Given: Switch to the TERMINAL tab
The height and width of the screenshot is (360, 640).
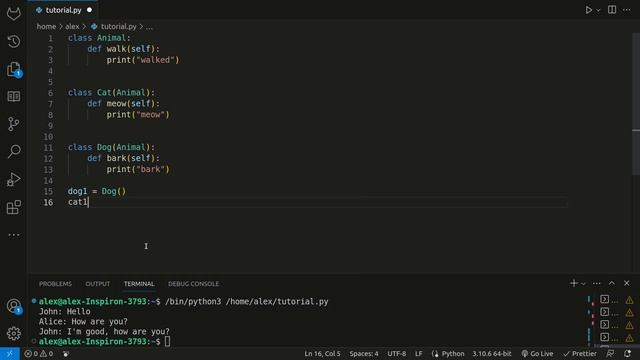Looking at the screenshot, I should point(139,284).
